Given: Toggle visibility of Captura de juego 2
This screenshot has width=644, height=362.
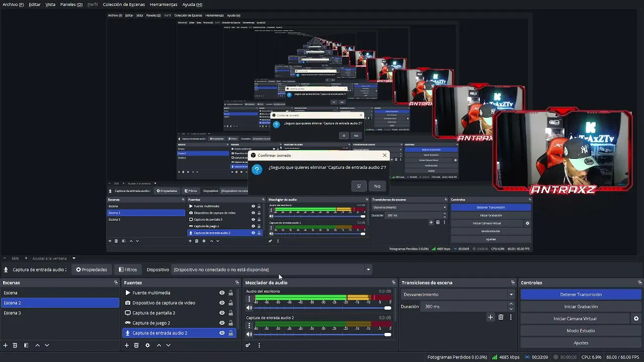Looking at the screenshot, I should 222,323.
